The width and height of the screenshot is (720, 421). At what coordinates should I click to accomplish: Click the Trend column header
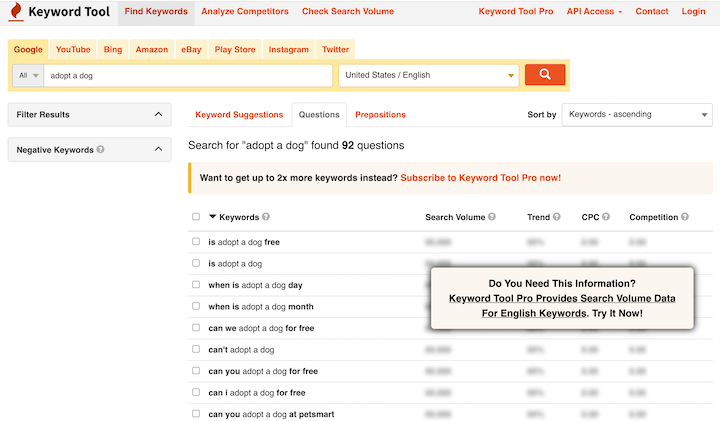pos(538,217)
